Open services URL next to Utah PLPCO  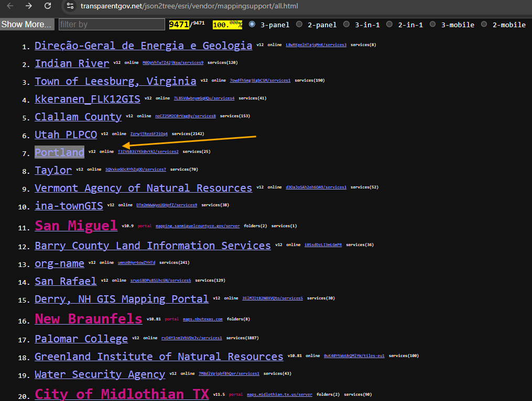tap(149, 134)
